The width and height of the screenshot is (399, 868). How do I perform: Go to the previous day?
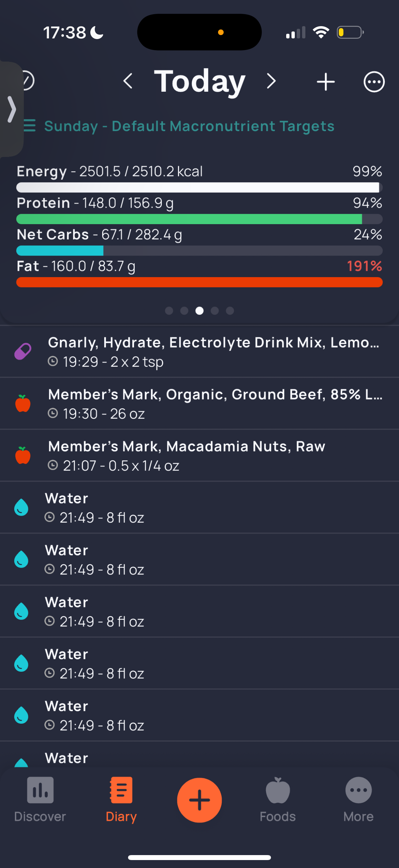pos(128,81)
